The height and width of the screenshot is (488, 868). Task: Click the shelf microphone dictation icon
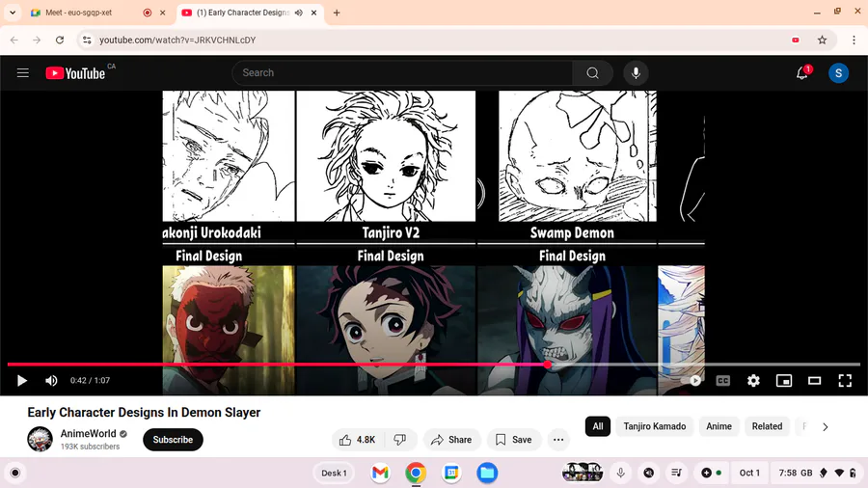click(x=620, y=474)
